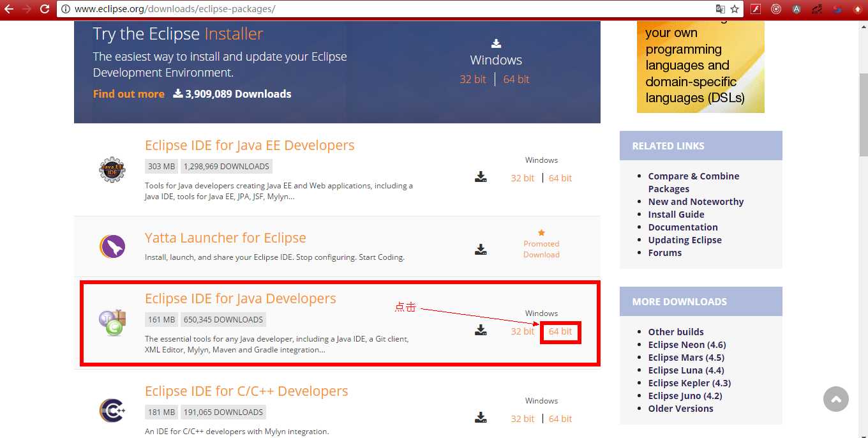This screenshot has width=868, height=438.
Task: Click the '303 MB' size badge
Action: 161,166
